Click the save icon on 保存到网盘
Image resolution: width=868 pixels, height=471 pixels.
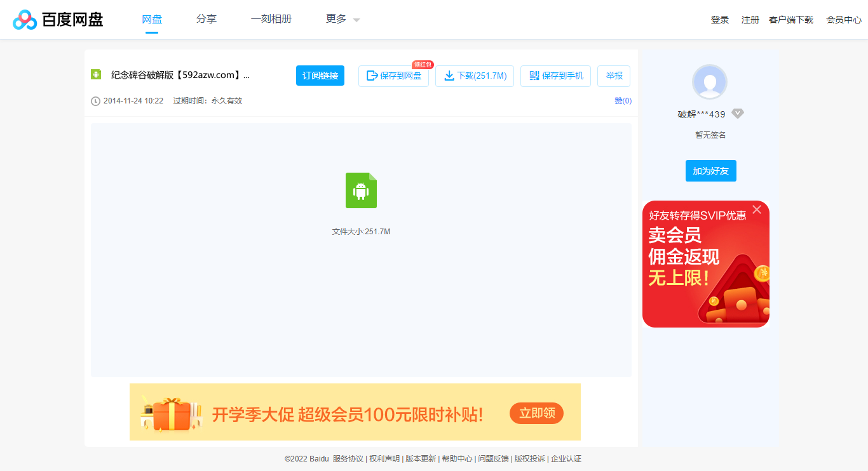(371, 76)
